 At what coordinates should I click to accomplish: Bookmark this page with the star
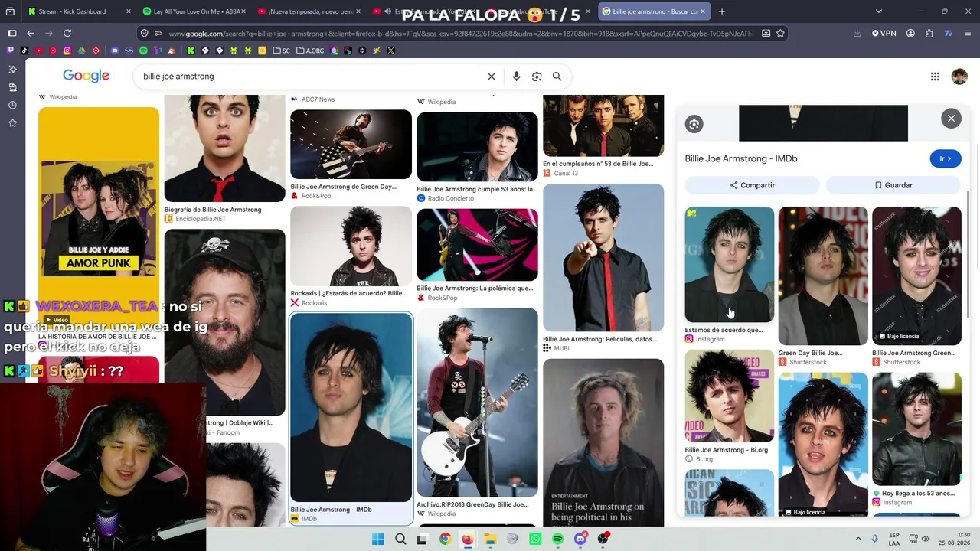point(780,34)
